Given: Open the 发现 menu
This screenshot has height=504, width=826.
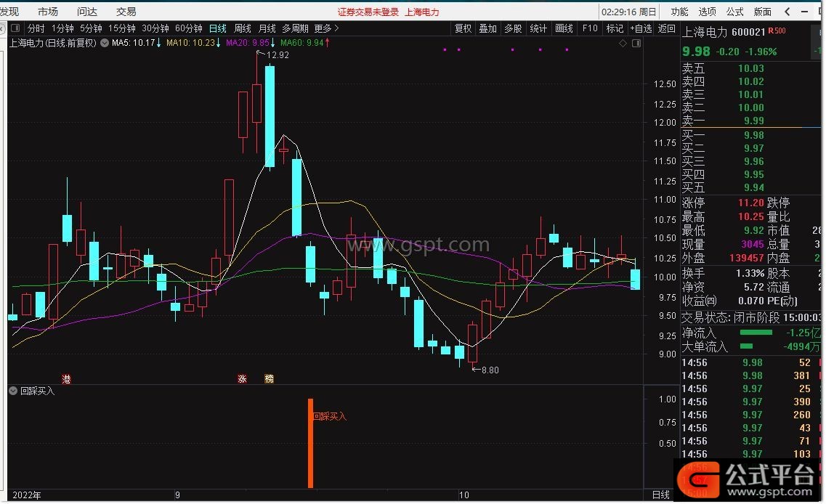Looking at the screenshot, I should pos(9,12).
